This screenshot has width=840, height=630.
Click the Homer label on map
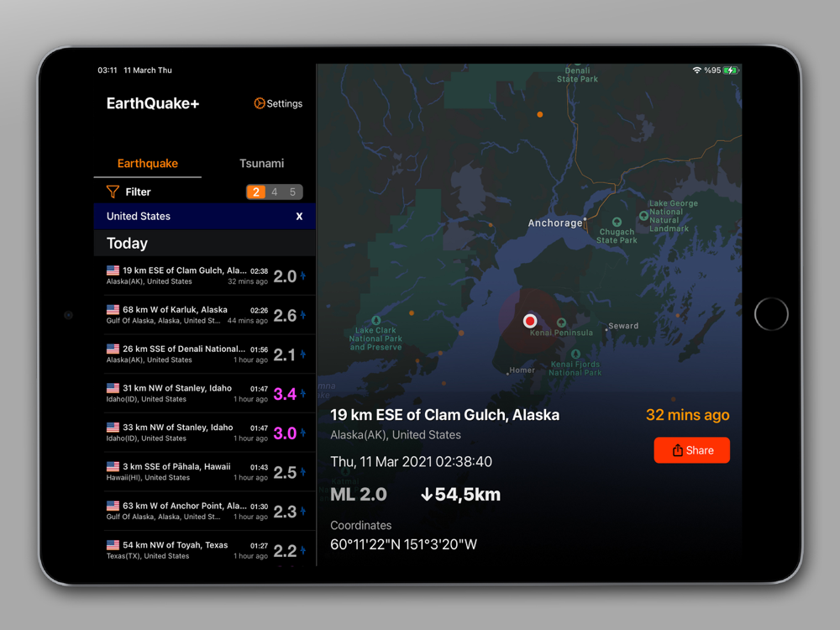[x=522, y=370]
